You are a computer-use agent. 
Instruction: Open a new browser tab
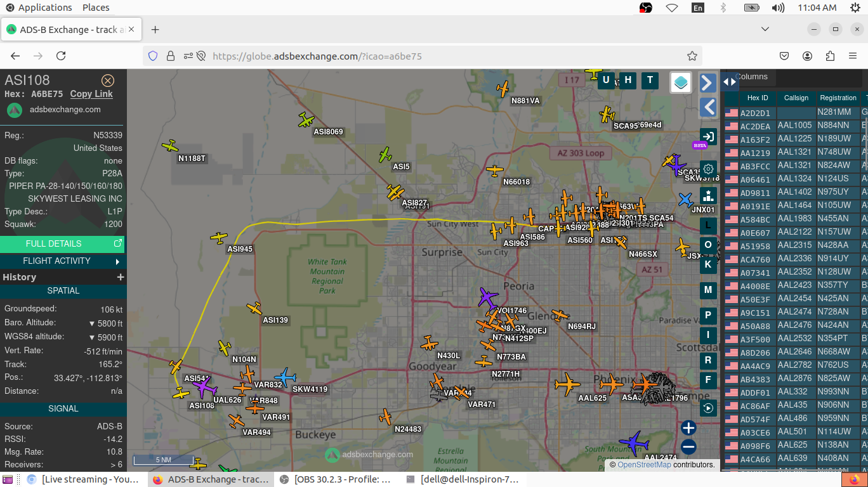point(155,30)
